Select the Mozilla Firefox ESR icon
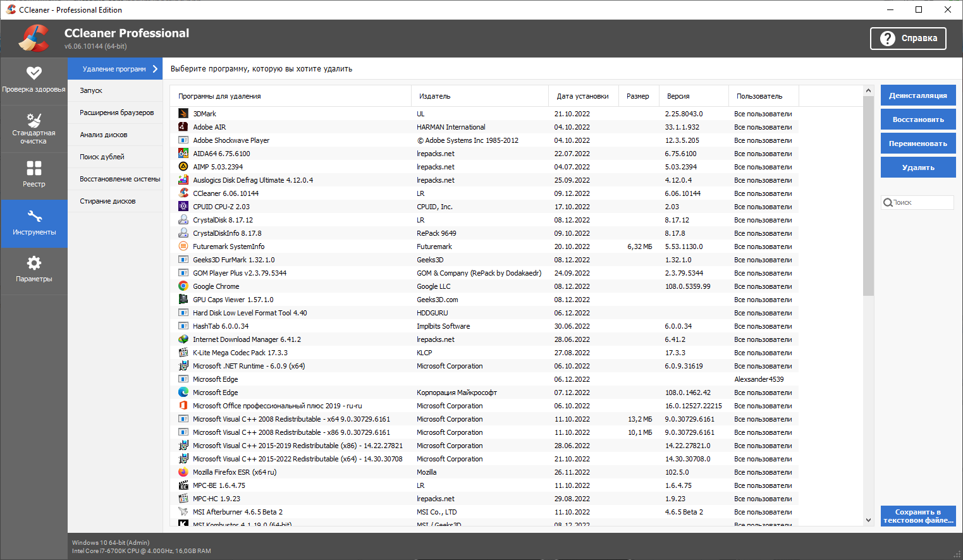Screen dimensions: 963x560 click(x=183, y=472)
